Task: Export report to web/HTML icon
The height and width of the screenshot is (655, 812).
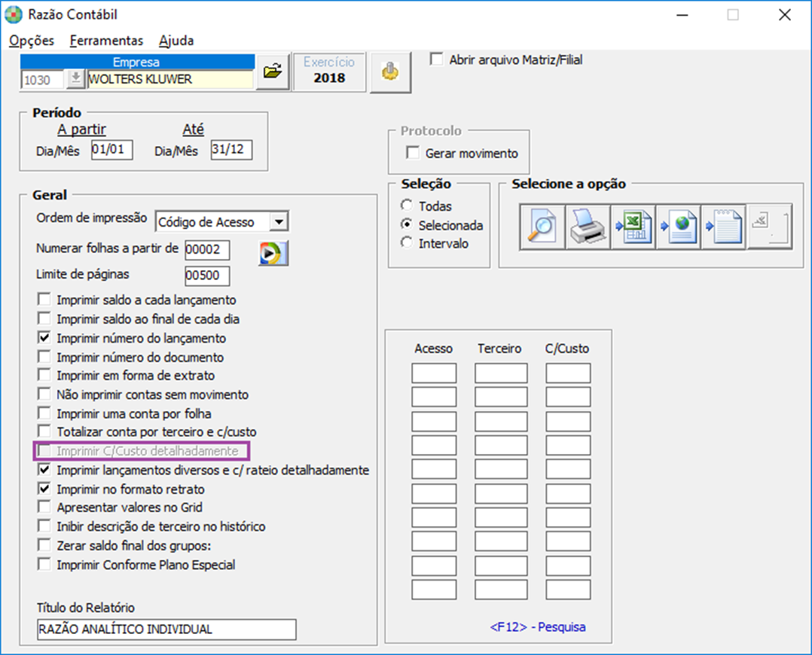Action: [x=679, y=227]
